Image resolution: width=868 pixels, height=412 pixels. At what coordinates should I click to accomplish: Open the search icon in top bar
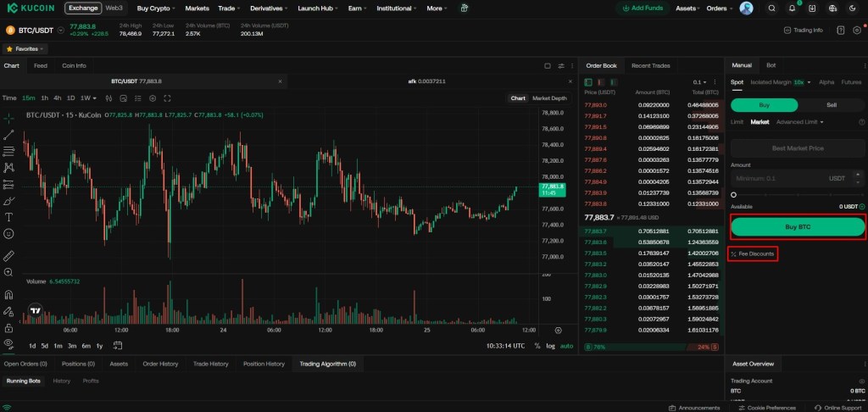point(771,8)
